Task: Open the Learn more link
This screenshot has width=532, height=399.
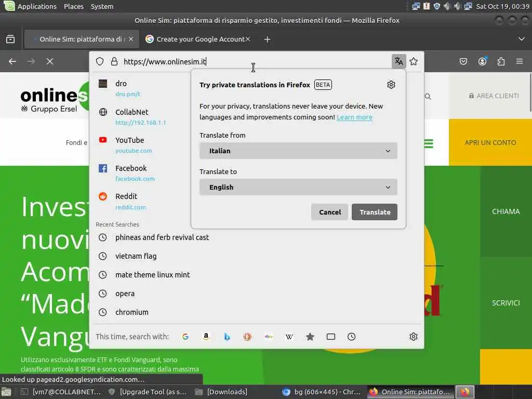Action: 354,117
